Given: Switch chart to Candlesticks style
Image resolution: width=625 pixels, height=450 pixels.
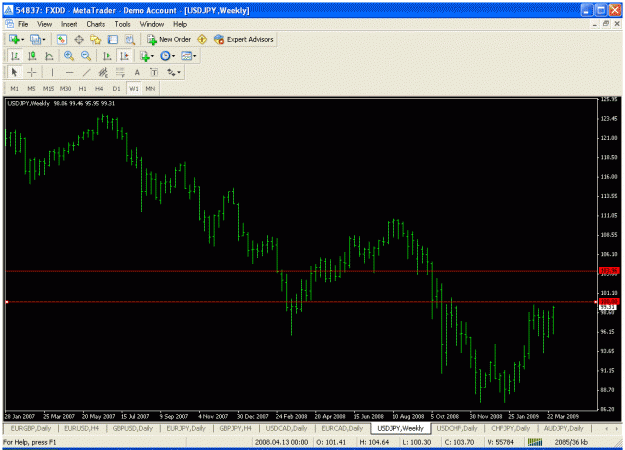Looking at the screenshot, I should (32, 56).
